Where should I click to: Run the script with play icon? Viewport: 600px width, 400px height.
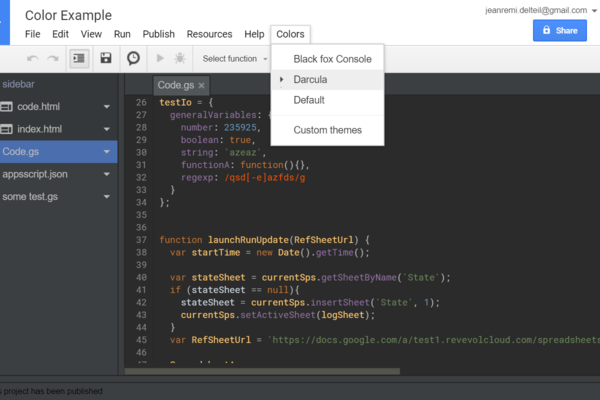pos(161,59)
